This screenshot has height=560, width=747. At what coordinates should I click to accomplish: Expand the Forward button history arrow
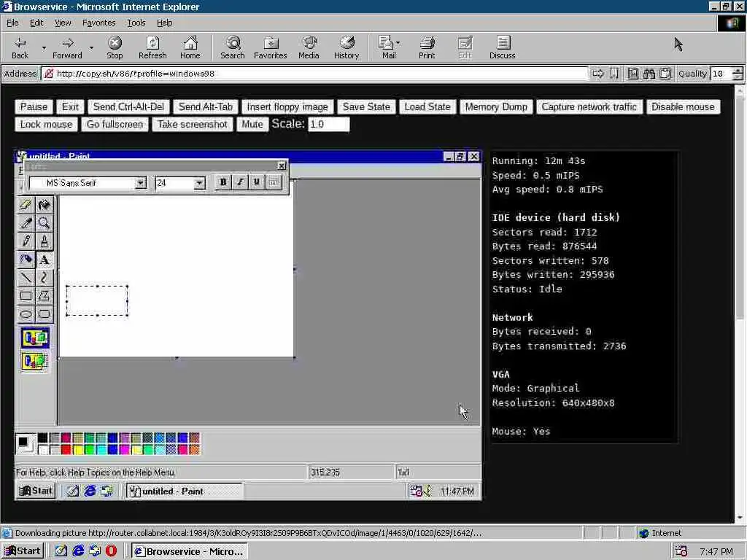(x=91, y=47)
